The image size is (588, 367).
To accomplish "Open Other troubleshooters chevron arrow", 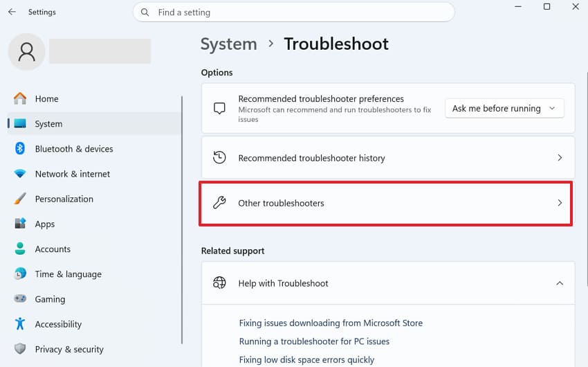I will tap(560, 203).
